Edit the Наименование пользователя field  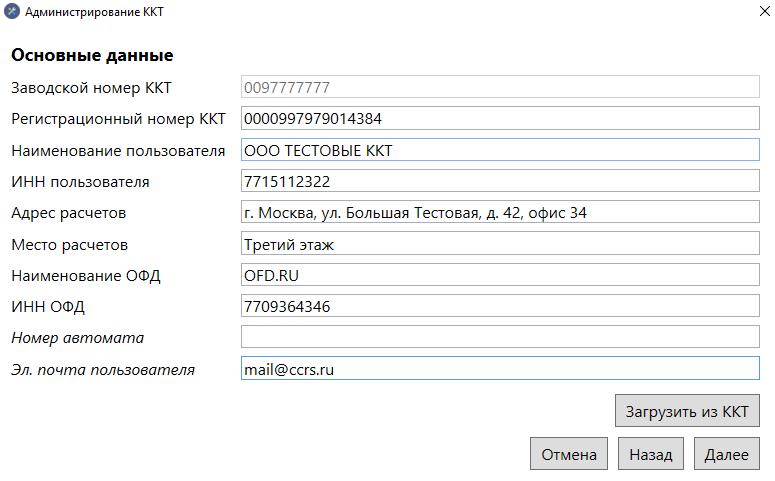[x=500, y=150]
